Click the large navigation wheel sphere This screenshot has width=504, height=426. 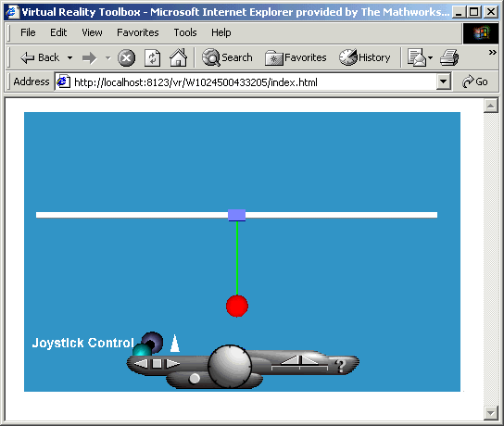[230, 366]
